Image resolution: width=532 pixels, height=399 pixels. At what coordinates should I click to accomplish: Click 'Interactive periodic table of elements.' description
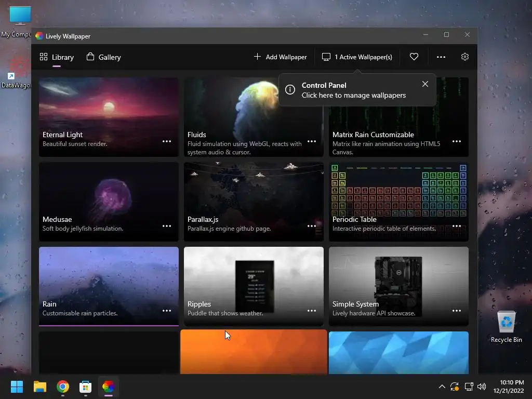384,229
